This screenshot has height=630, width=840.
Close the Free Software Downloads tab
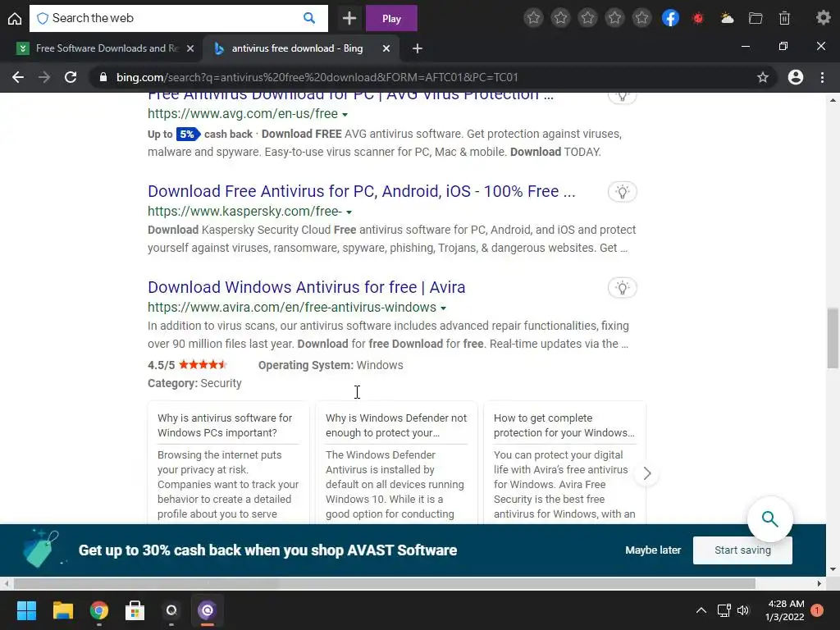click(190, 48)
